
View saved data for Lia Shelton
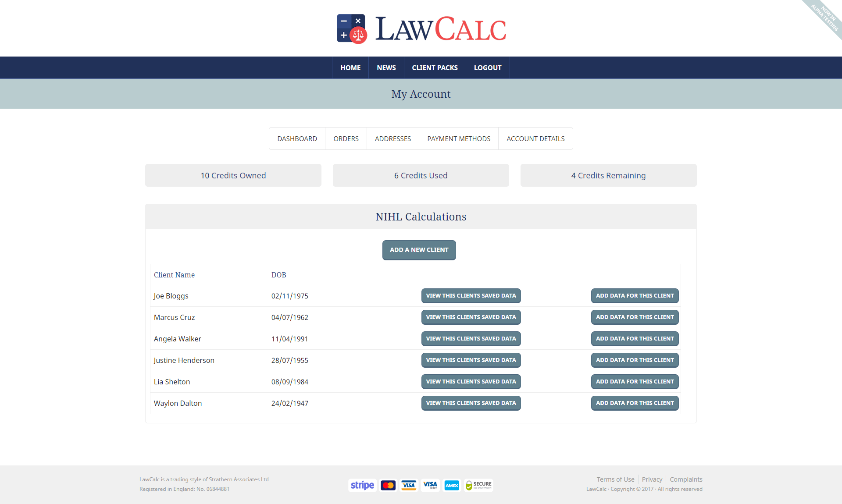coord(471,382)
